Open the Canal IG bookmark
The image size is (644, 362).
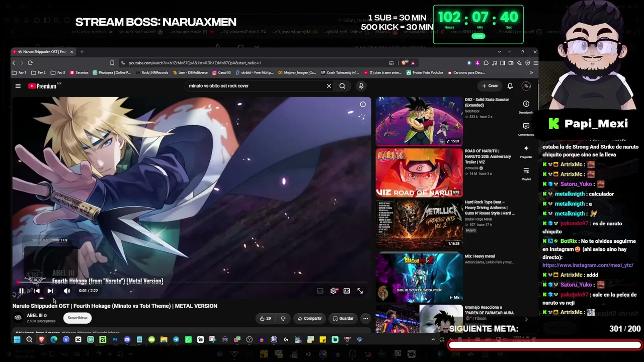[x=222, y=72]
